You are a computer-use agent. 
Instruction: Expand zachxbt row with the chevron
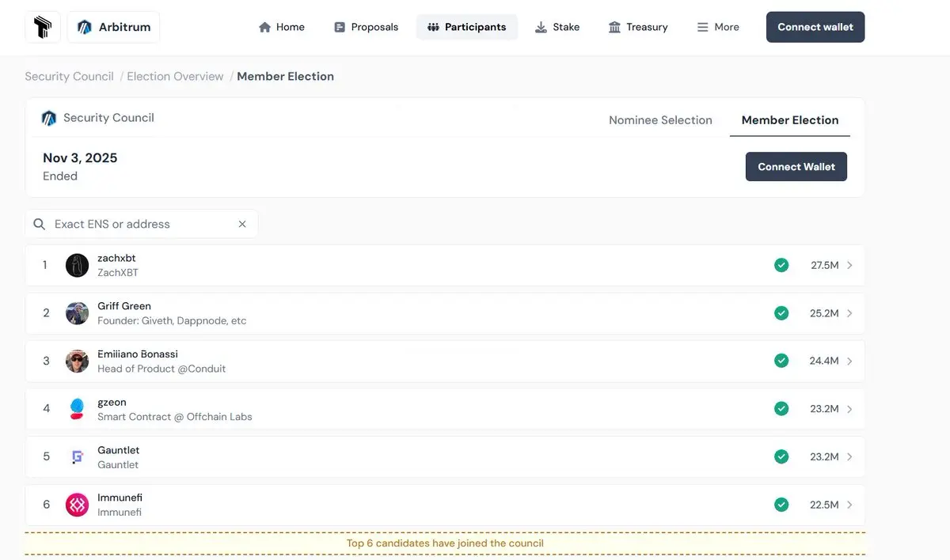coord(849,266)
